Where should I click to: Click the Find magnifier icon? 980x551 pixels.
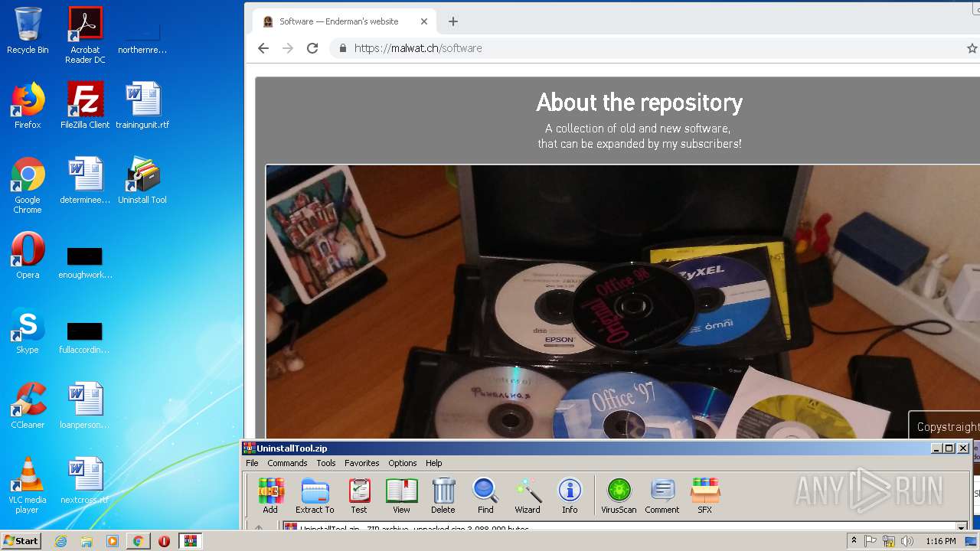tap(485, 496)
